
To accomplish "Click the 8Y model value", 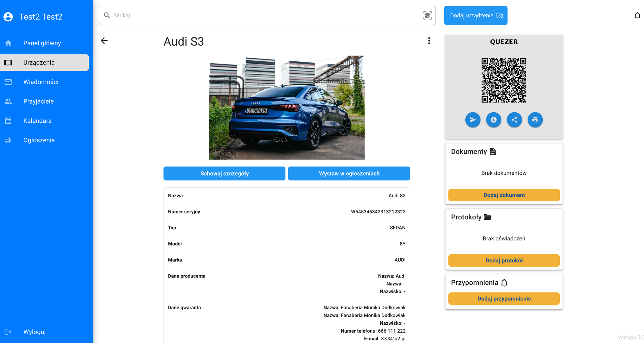I will tap(402, 244).
